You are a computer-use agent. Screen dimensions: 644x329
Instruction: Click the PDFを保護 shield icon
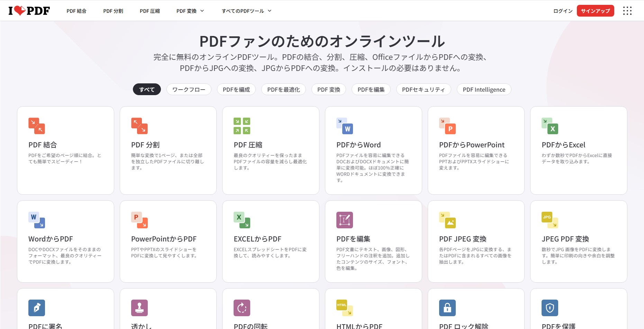550,308
